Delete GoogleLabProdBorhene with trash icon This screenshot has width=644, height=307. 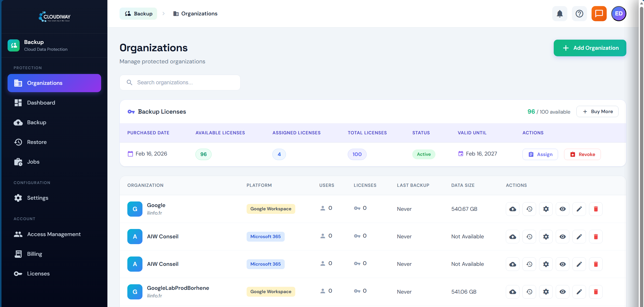(596, 292)
